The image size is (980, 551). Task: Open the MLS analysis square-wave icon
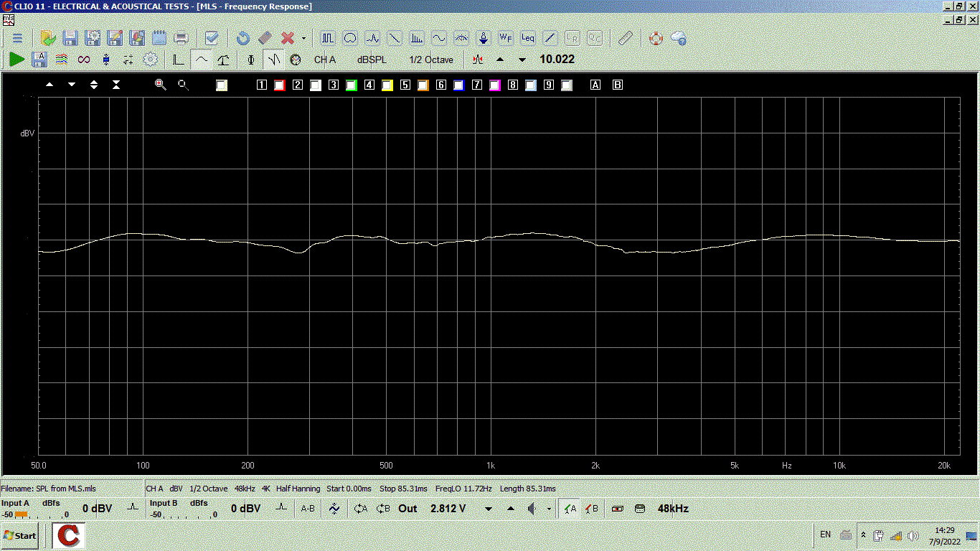[x=328, y=38]
